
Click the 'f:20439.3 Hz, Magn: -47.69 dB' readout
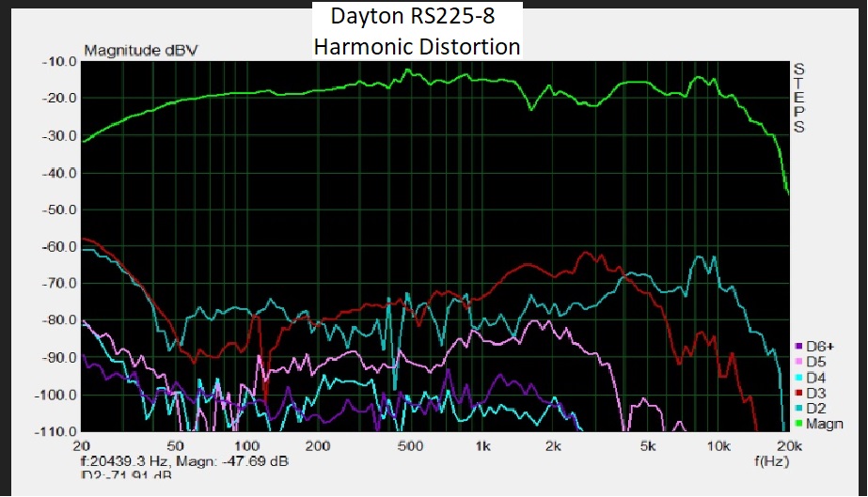tap(184, 461)
